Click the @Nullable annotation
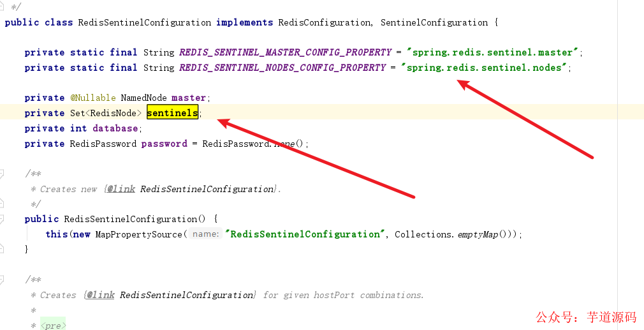Image resolution: width=644 pixels, height=330 pixels. coord(93,98)
